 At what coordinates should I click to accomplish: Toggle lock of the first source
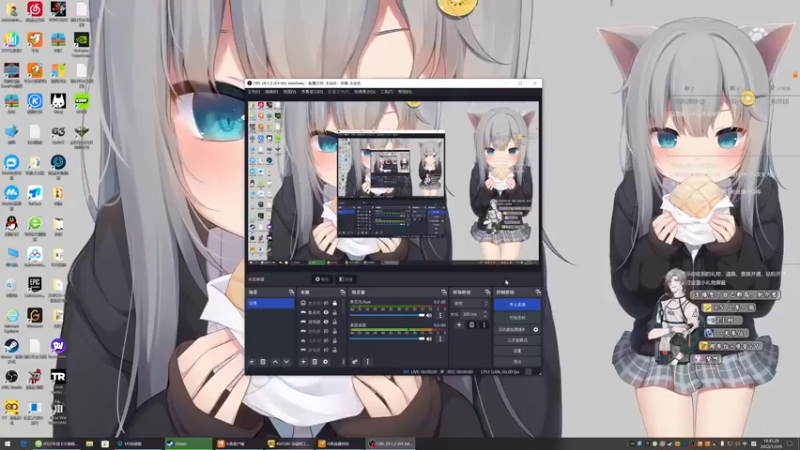(x=335, y=303)
